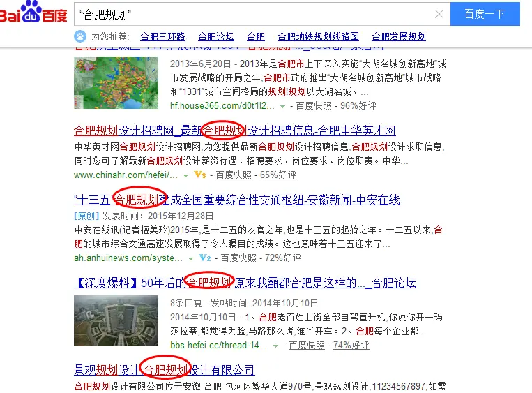Open 百度快照 for the anhuinews result
532x393 pixels.
[238, 258]
